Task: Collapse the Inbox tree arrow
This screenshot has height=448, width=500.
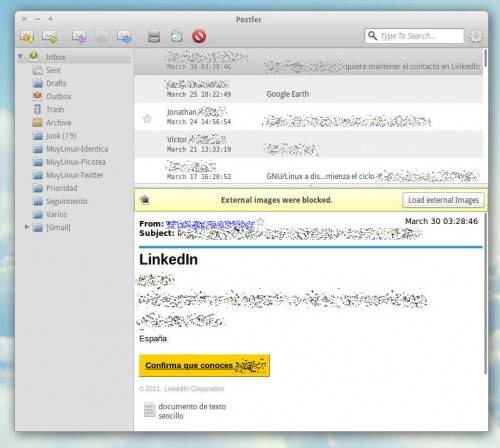Action: click(20, 56)
